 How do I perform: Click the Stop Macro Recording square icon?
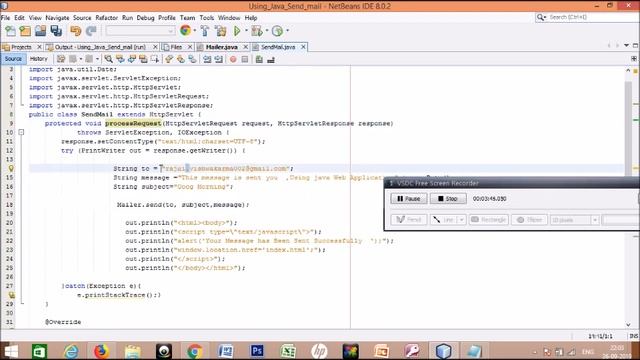(x=245, y=60)
